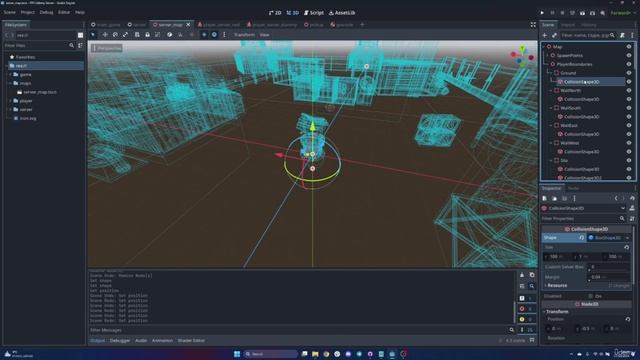Screen dimensions: 640x360
Task: Click the save resource icon in Inspector
Action: pyautogui.click(x=564, y=198)
